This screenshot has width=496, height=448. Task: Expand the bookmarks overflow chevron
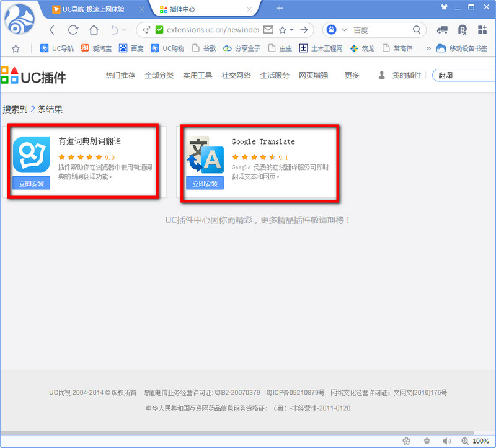click(430, 48)
